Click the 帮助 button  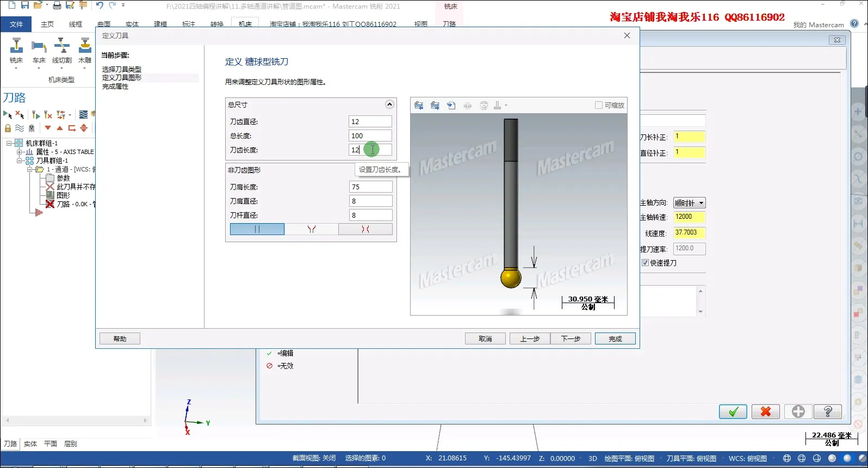tap(120, 338)
